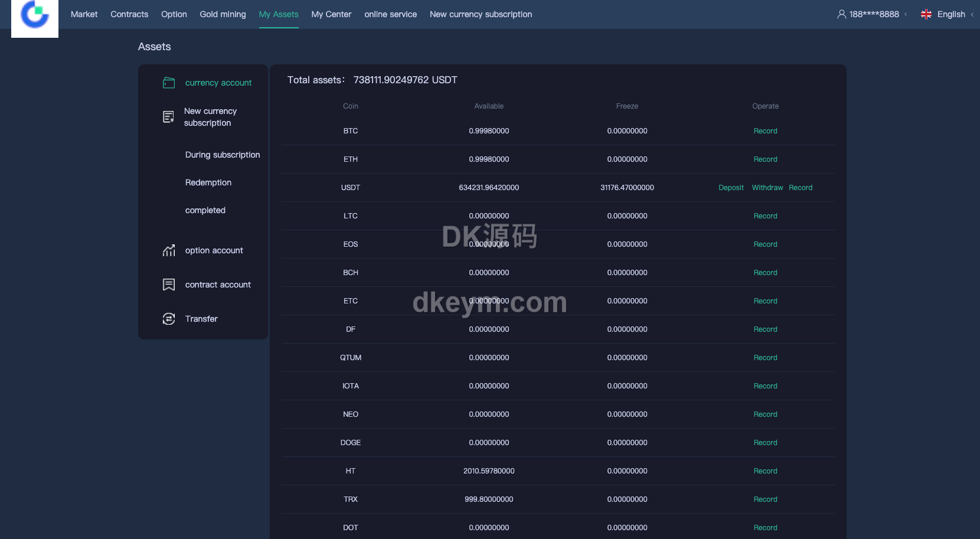The height and width of the screenshot is (539, 980).
Task: Open During subscription in sidebar
Action: click(222, 155)
